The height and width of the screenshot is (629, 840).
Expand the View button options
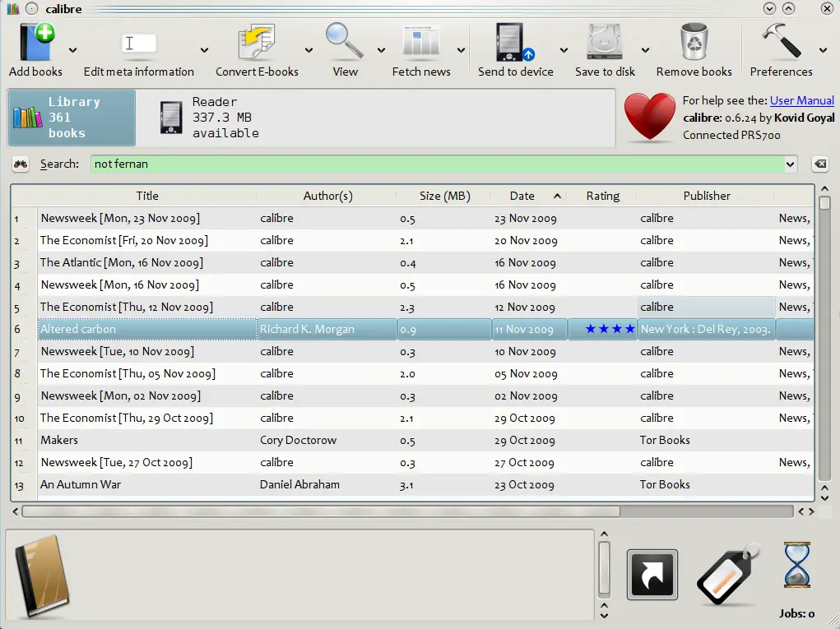383,49
